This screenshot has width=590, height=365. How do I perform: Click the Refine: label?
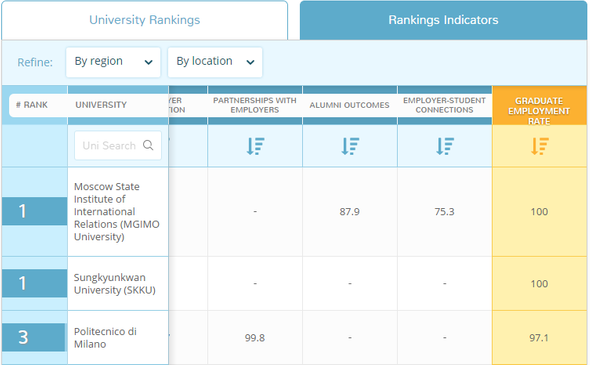(x=35, y=62)
